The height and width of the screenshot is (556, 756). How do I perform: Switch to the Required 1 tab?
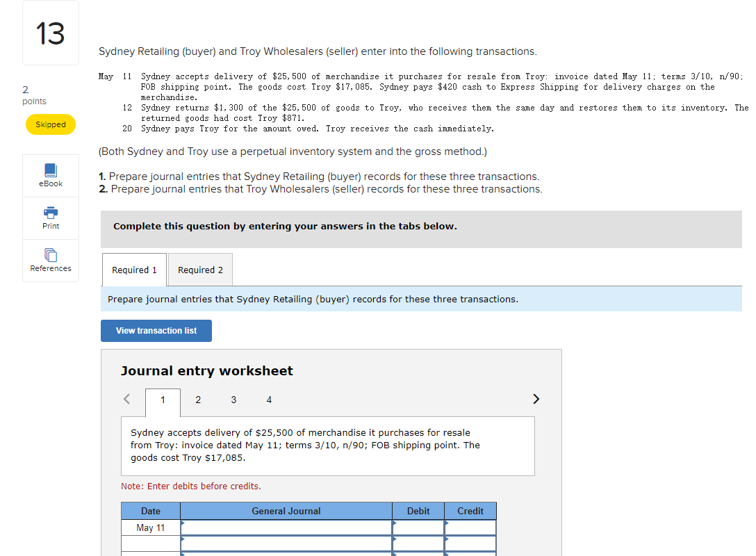[135, 270]
